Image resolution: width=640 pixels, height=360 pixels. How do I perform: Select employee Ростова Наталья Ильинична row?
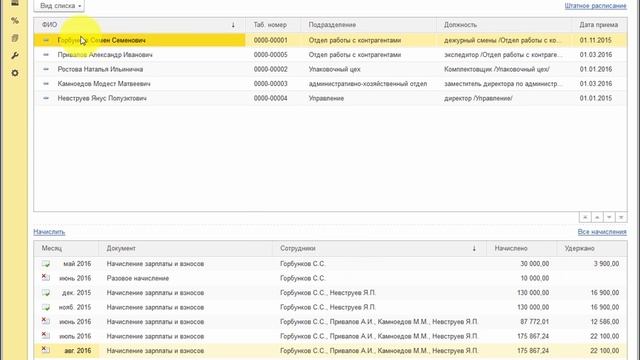pyautogui.click(x=330, y=69)
